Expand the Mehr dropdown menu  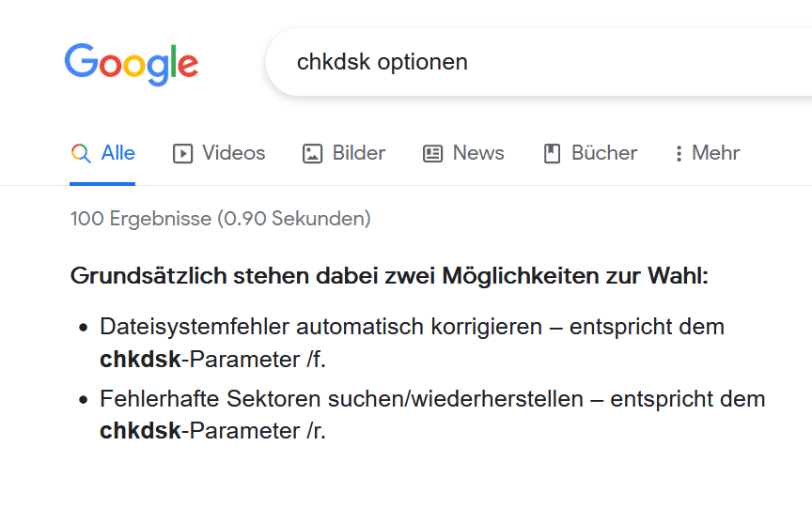[x=716, y=153]
